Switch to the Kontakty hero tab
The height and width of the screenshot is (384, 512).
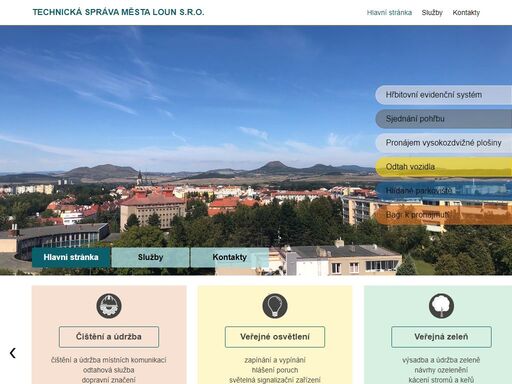point(230,257)
